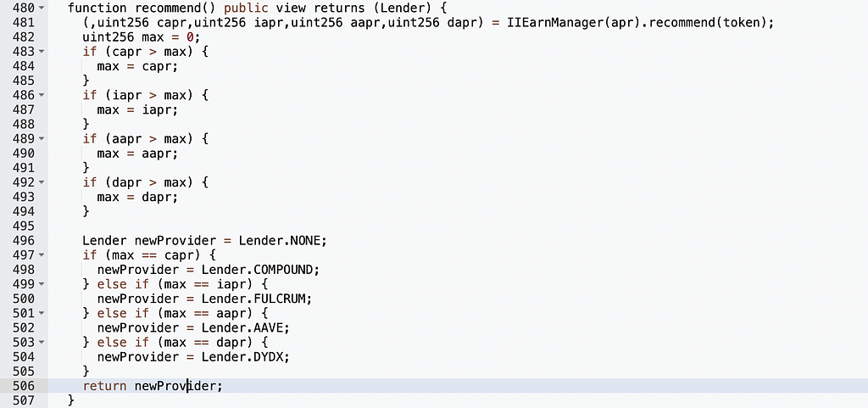The width and height of the screenshot is (868, 408).
Task: Click line number 481 in the gutter
Action: click(24, 23)
